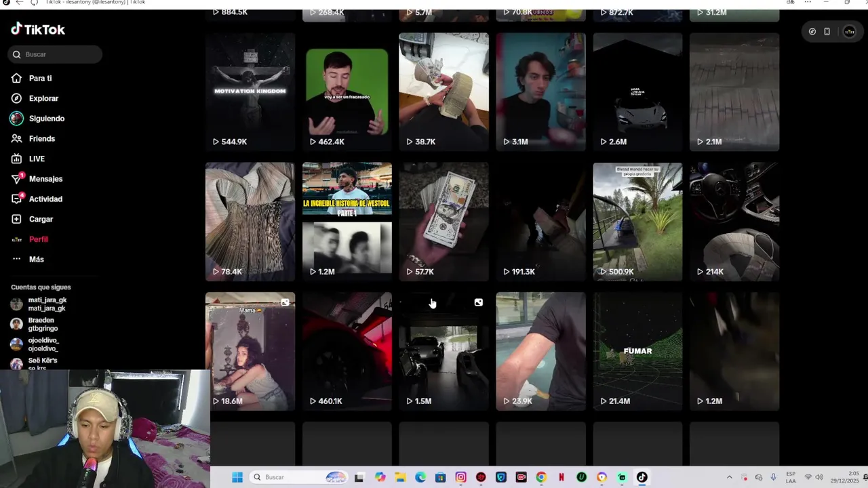
Task: Click the Explorar compass icon
Action: 16,98
